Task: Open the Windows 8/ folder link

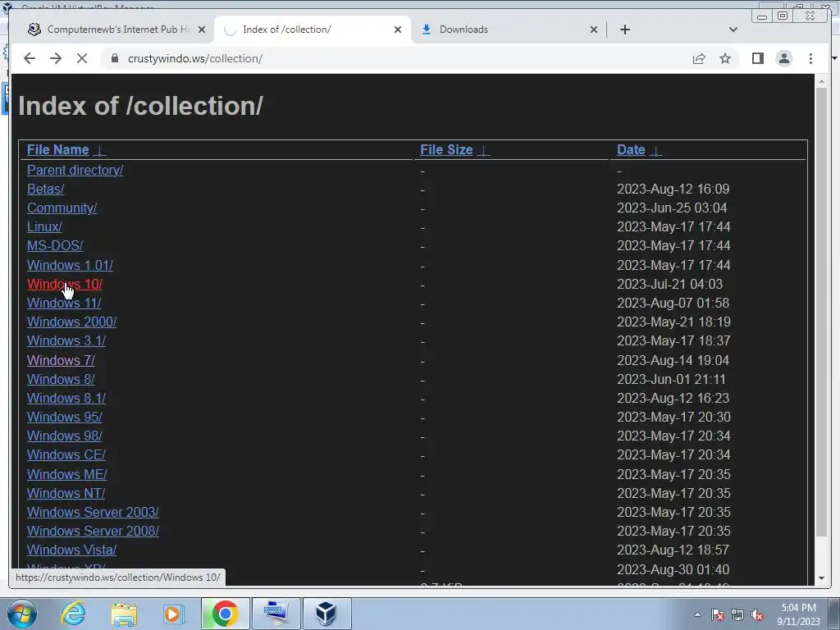Action: [61, 379]
